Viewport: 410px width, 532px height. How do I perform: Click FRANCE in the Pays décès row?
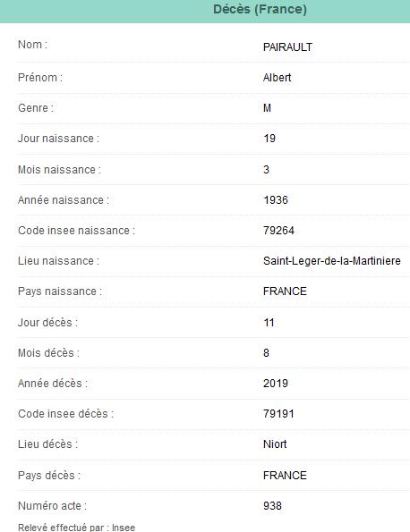[x=285, y=476]
